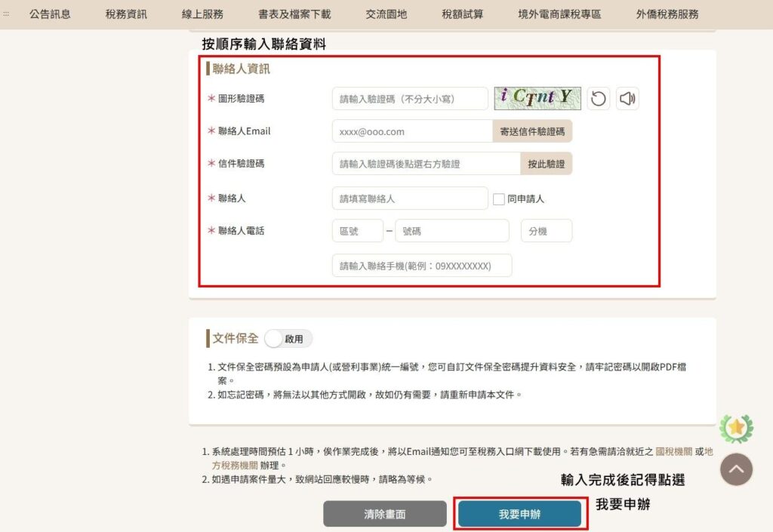Focus the 聯絡手機 mobile number field
Viewport: 773px width, 532px height.
[x=422, y=266]
